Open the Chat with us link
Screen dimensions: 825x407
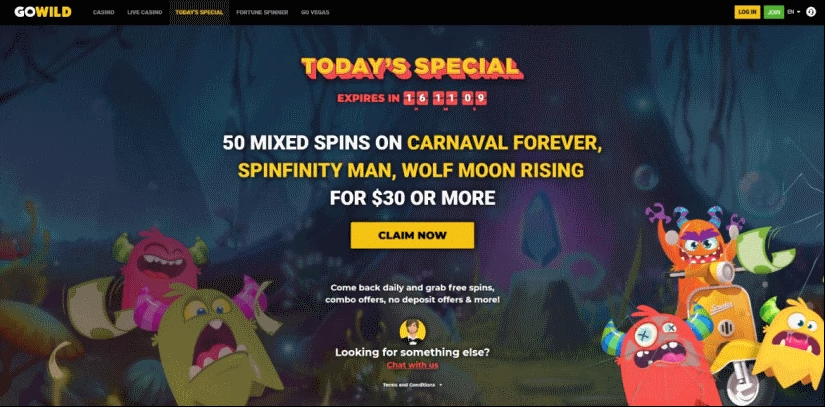(x=412, y=365)
